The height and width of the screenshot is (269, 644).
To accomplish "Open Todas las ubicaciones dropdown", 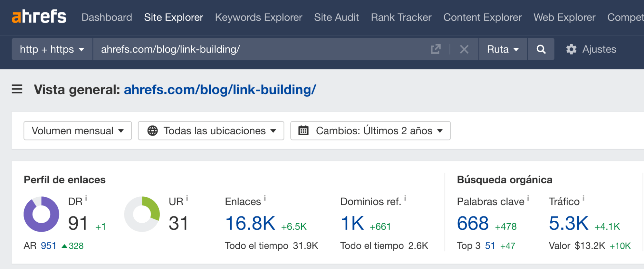I will tap(211, 130).
